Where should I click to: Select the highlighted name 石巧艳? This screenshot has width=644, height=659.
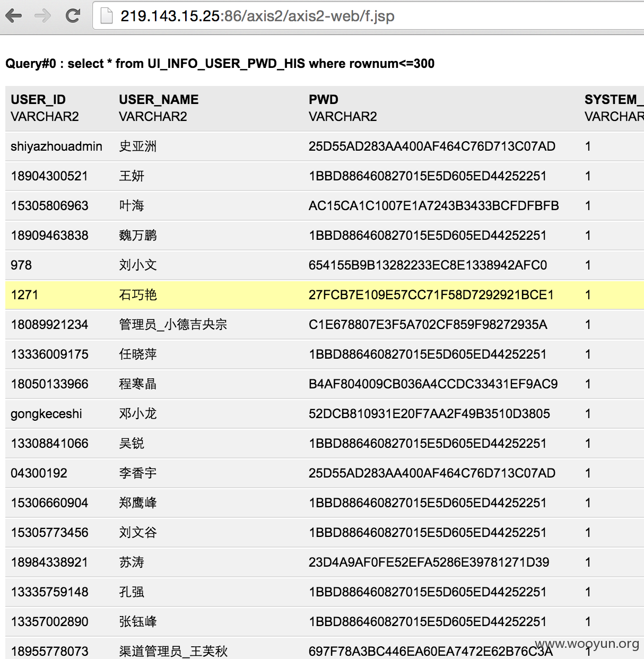point(138,295)
